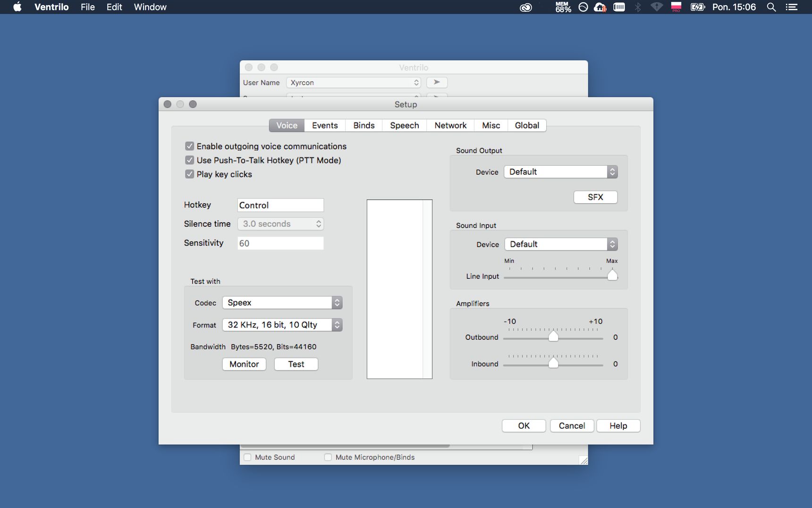812x508 pixels.
Task: Click the Bluetooth status icon
Action: pyautogui.click(x=638, y=7)
